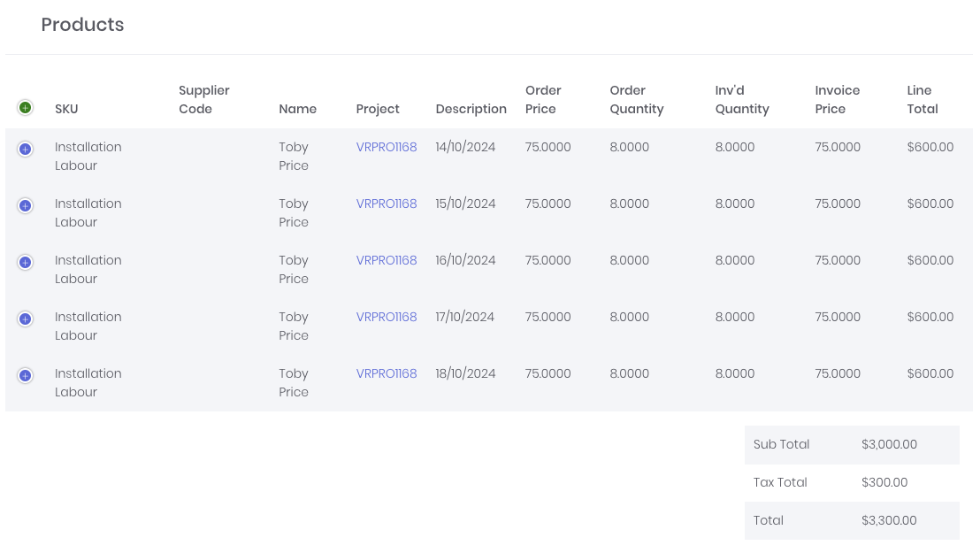
Task: Click the SKU column header
Action: click(66, 109)
